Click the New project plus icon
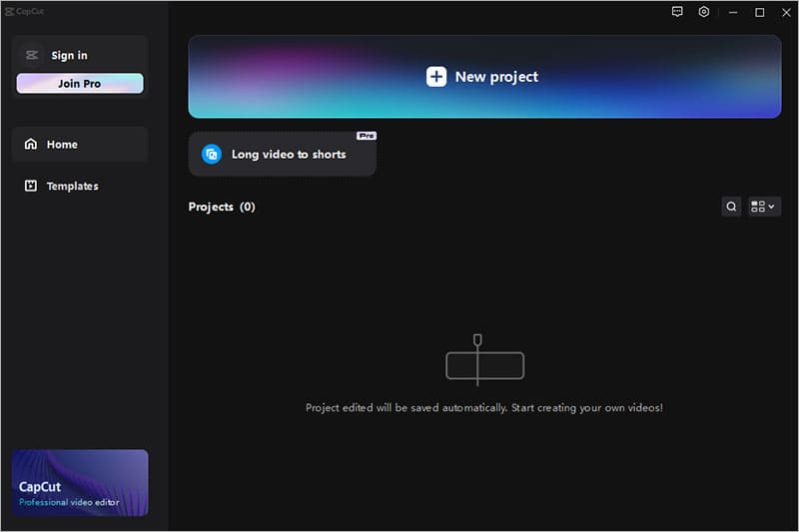The height and width of the screenshot is (532, 799). tap(436, 77)
